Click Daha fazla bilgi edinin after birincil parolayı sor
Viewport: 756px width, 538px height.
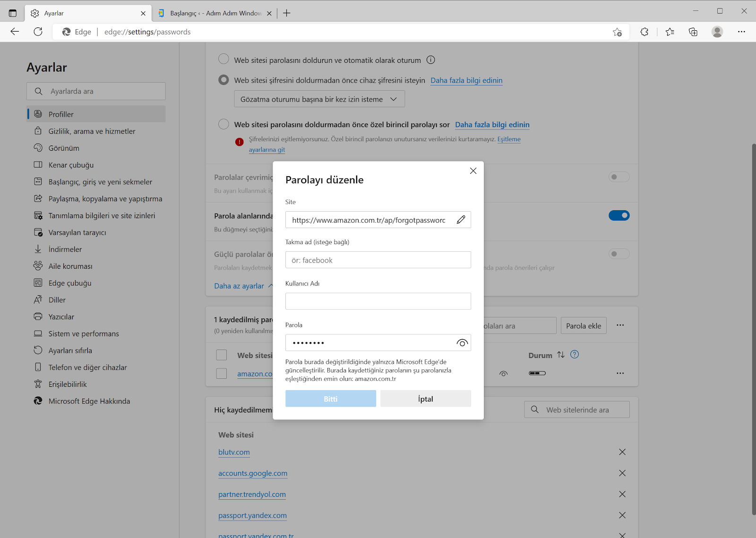492,125
